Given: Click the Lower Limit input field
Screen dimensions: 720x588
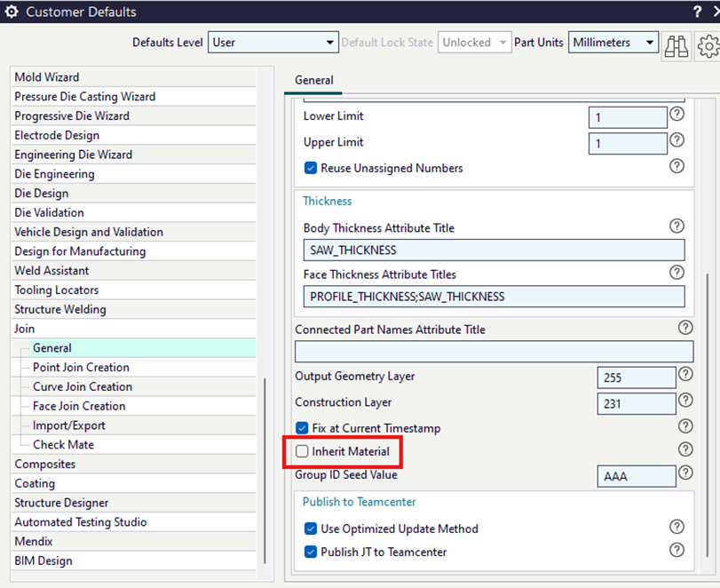Looking at the screenshot, I should [x=628, y=117].
